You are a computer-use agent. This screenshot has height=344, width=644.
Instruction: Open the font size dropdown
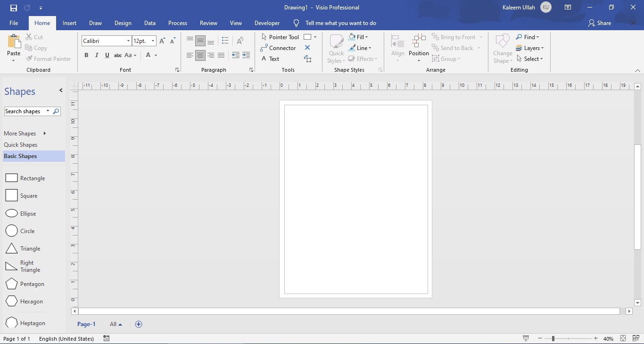(x=152, y=41)
